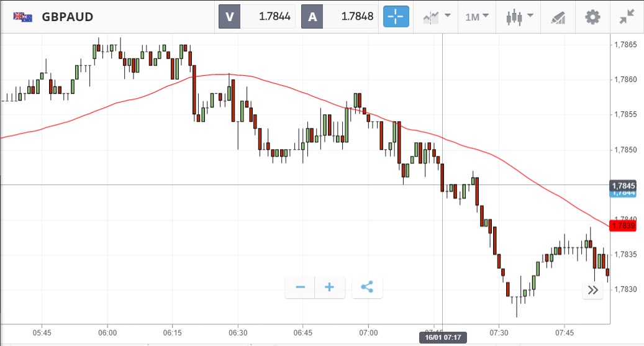Zoom in using the plus button
This screenshot has height=346, width=644.
pyautogui.click(x=330, y=287)
